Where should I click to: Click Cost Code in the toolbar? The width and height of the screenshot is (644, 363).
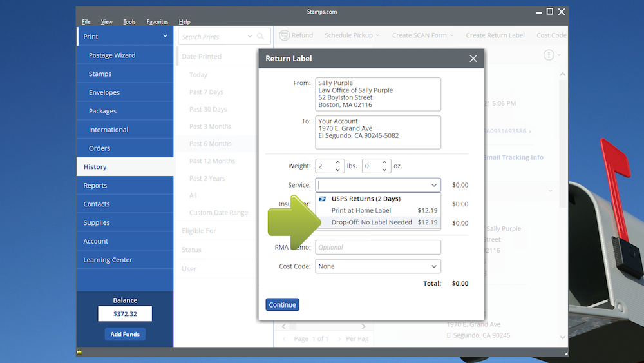(551, 35)
